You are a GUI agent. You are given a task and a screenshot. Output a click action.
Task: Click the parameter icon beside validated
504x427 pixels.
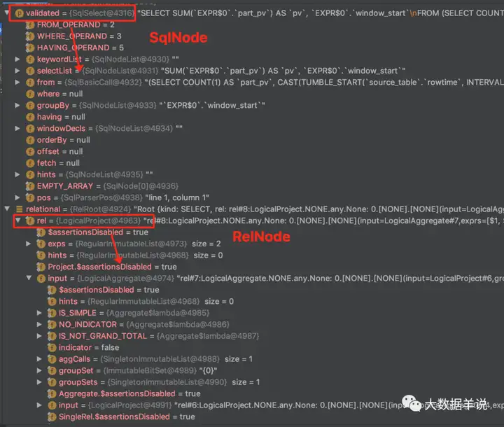point(20,13)
